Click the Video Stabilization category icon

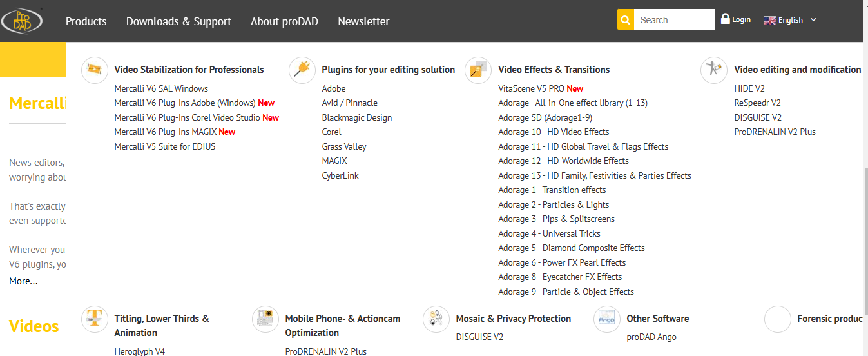[x=95, y=70]
